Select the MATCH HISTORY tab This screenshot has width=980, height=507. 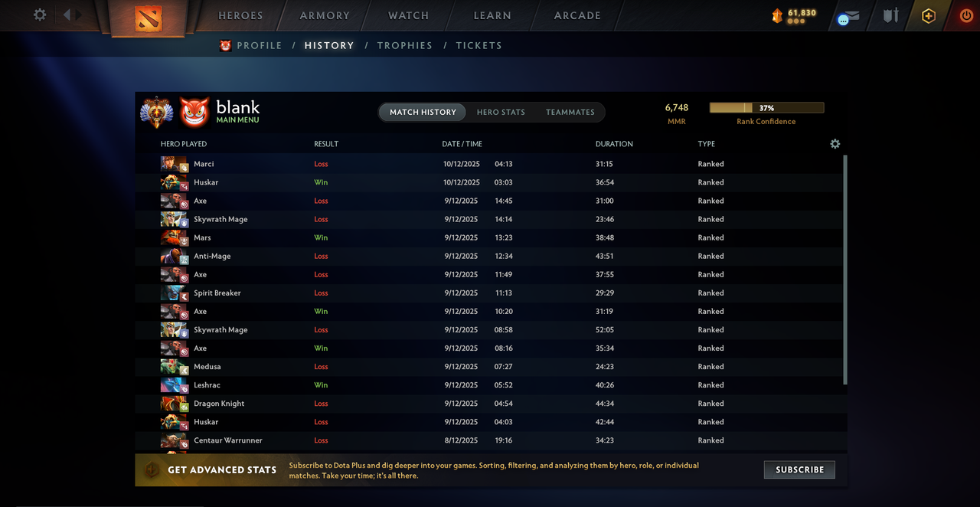423,113
